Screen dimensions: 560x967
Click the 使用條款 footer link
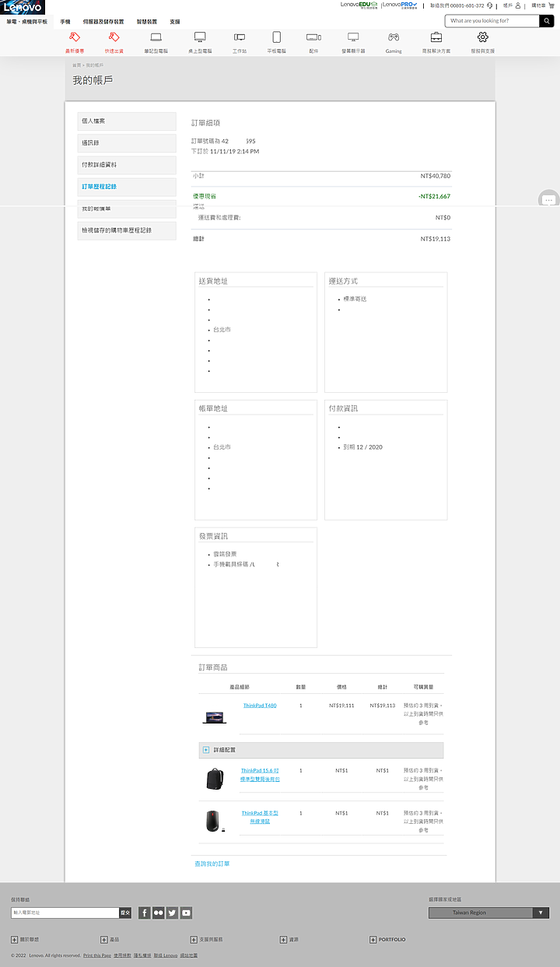(x=122, y=955)
